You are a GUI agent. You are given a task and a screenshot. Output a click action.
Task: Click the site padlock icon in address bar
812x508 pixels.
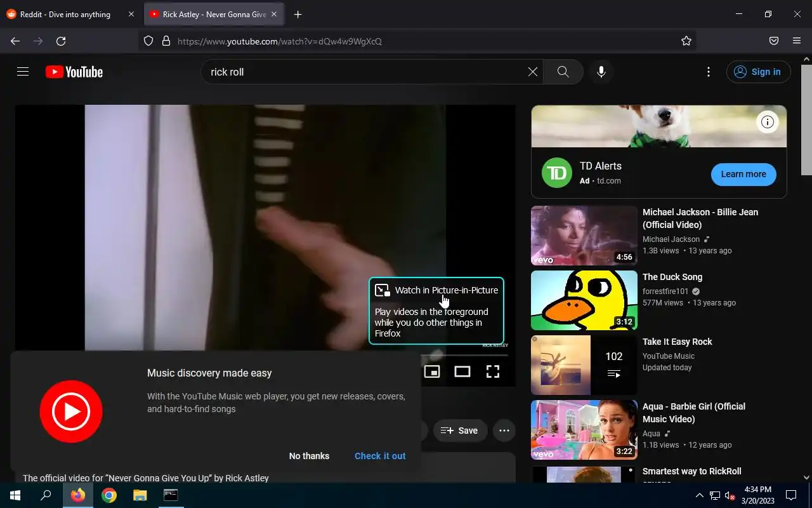(x=166, y=41)
